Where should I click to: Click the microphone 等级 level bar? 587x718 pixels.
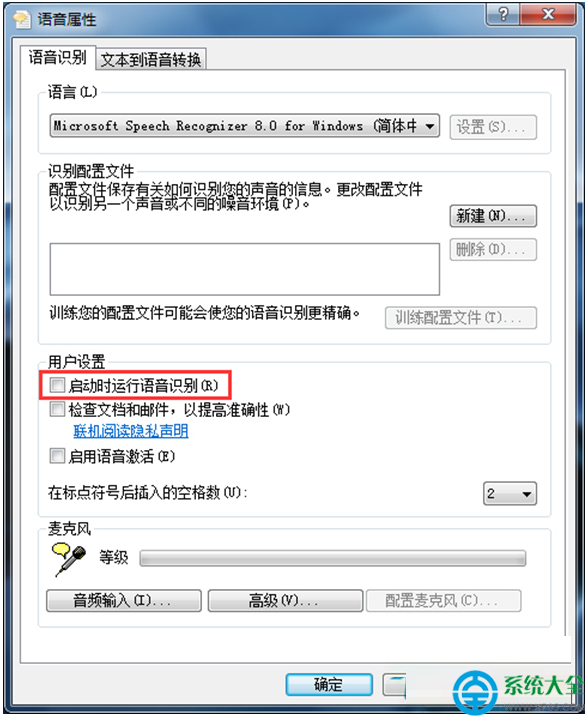(x=332, y=558)
